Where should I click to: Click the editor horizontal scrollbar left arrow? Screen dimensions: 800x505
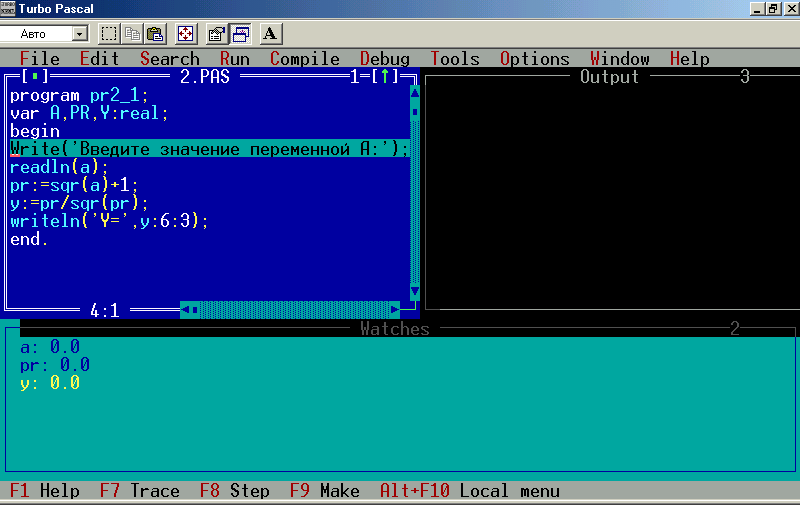tap(185, 310)
